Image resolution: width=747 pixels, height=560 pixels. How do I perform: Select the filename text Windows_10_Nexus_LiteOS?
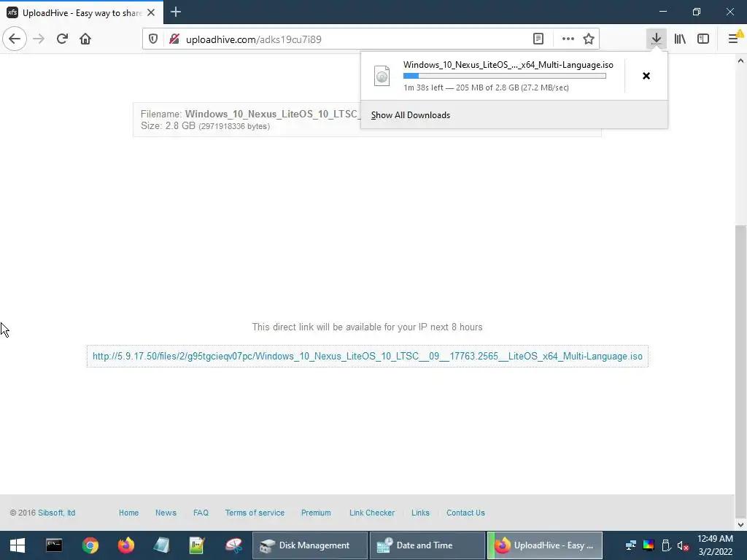271,114
